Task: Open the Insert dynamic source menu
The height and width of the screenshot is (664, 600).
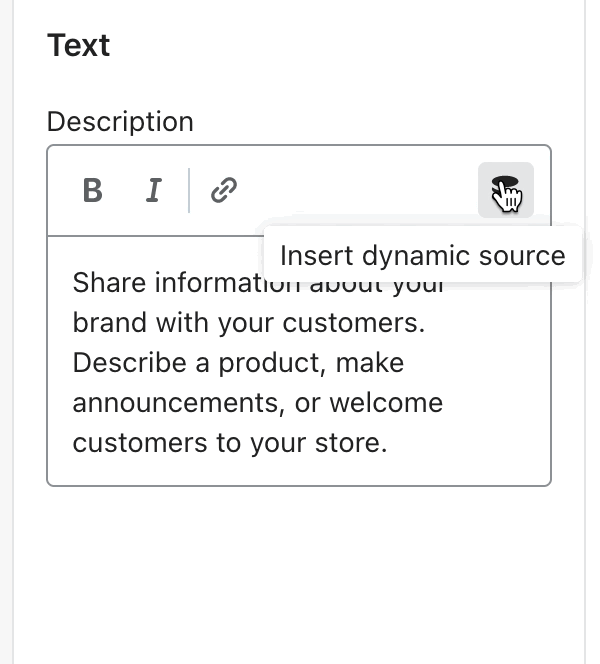Action: 506,190
